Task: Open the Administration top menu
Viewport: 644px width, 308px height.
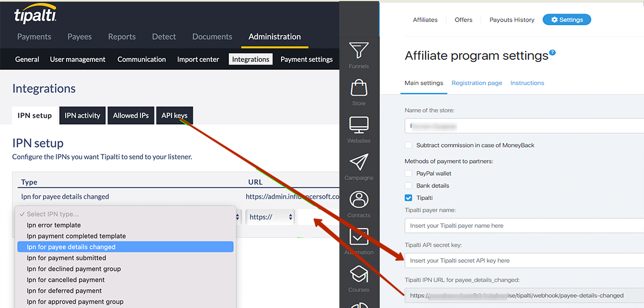Action: pos(275,37)
